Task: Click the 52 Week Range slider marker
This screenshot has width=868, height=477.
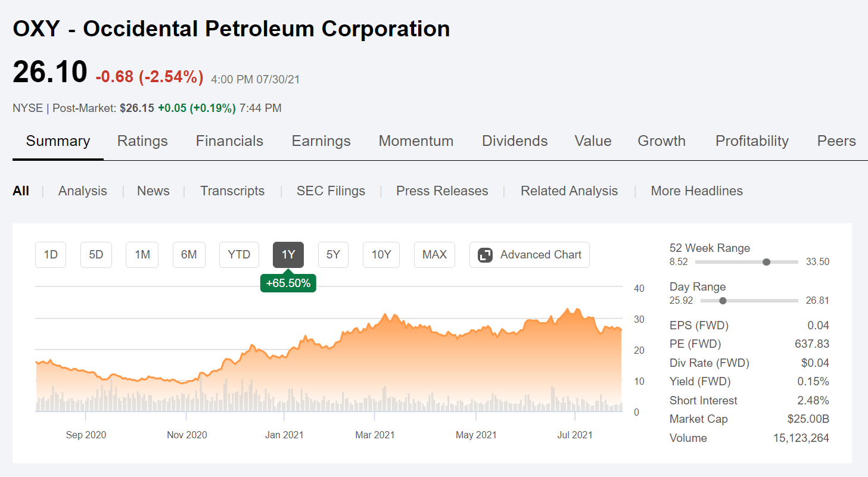Action: tap(767, 262)
